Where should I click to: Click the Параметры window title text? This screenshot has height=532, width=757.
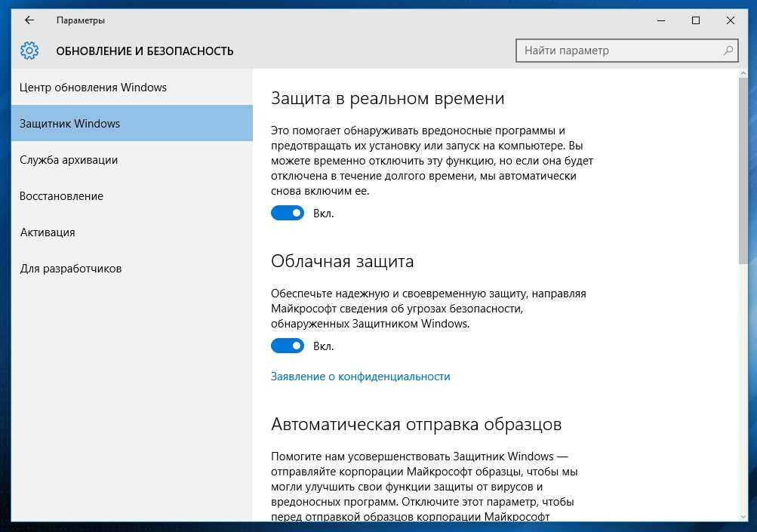click(x=81, y=20)
